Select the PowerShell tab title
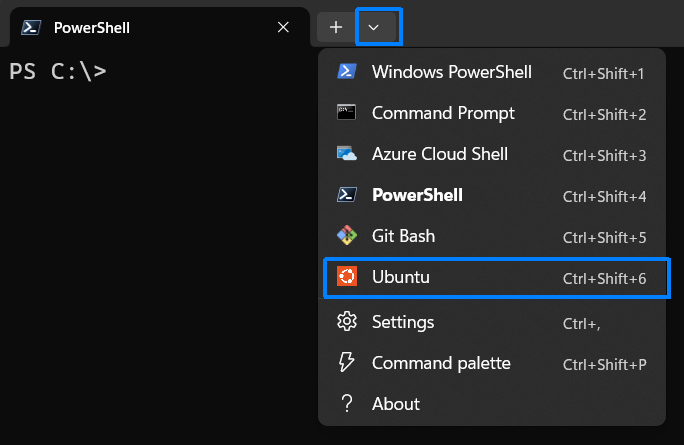 coord(92,28)
